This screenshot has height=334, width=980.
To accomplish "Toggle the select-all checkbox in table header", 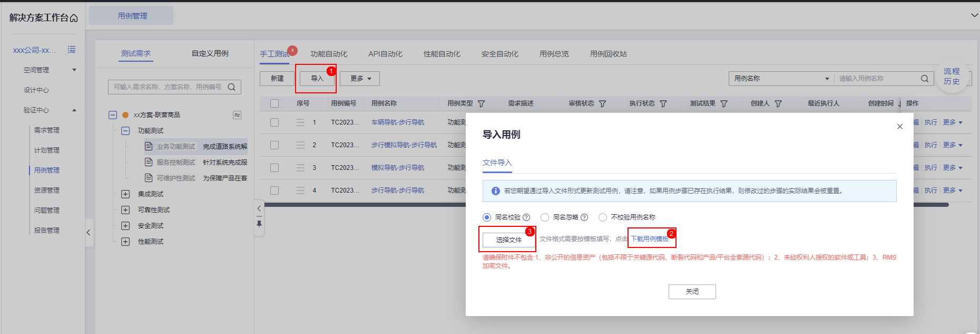I will [275, 103].
